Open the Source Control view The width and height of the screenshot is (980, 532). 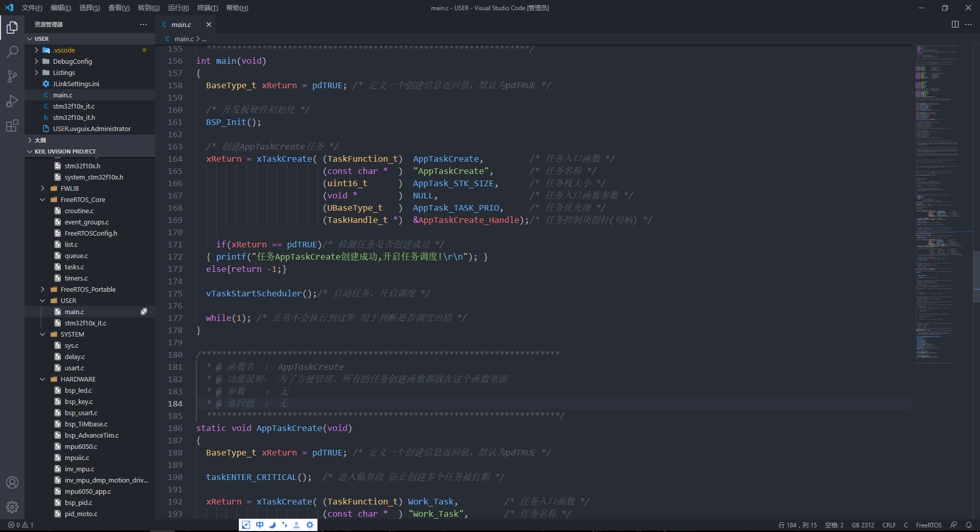coord(12,76)
